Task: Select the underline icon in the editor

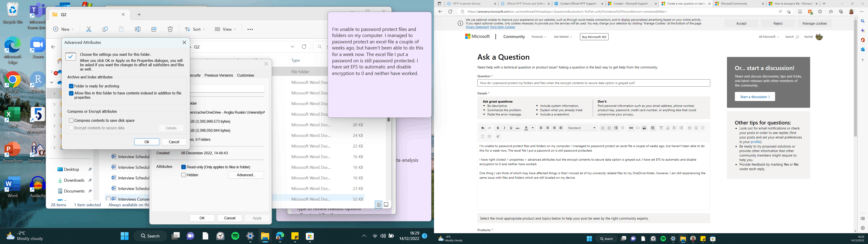Action: [x=511, y=128]
